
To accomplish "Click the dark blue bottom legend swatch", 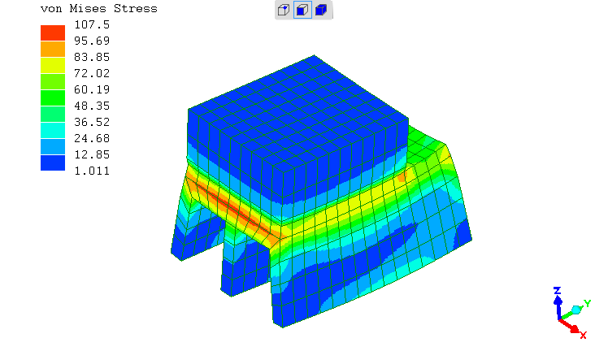I will pyautogui.click(x=53, y=162).
